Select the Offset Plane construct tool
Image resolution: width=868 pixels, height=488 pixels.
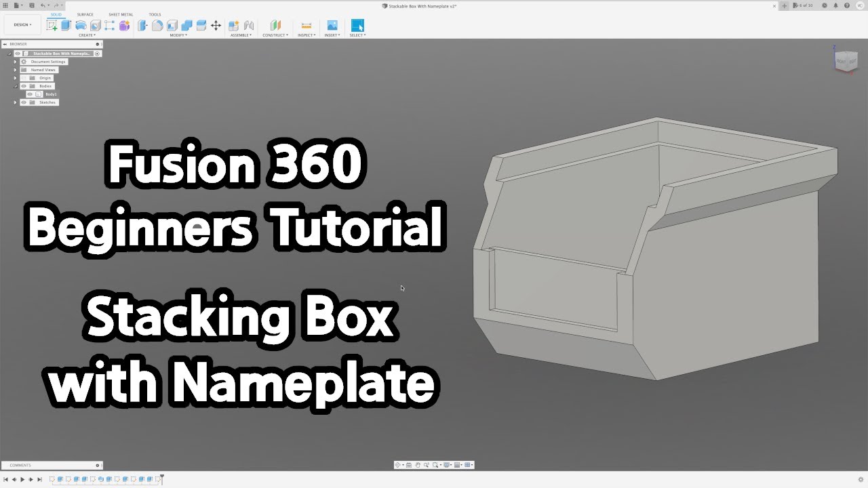[275, 26]
